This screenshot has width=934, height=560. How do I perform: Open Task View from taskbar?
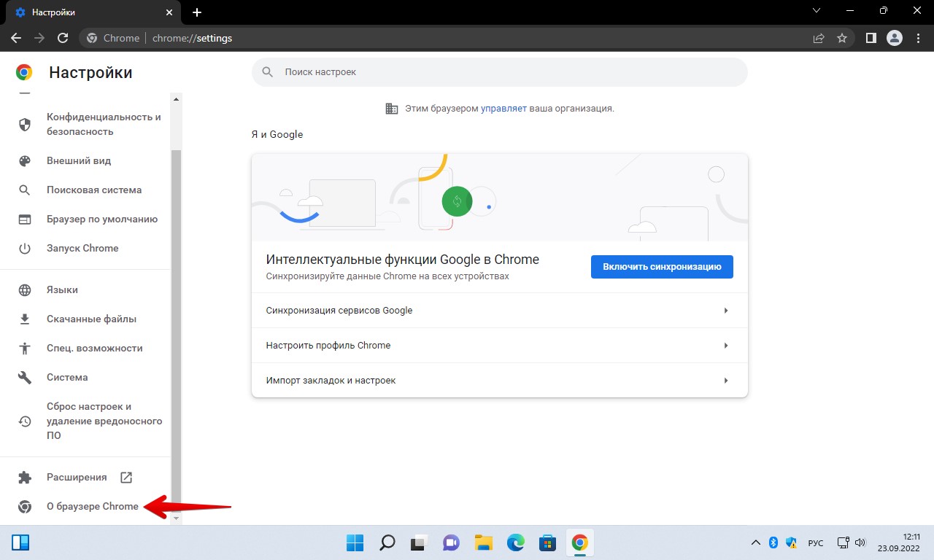(420, 542)
